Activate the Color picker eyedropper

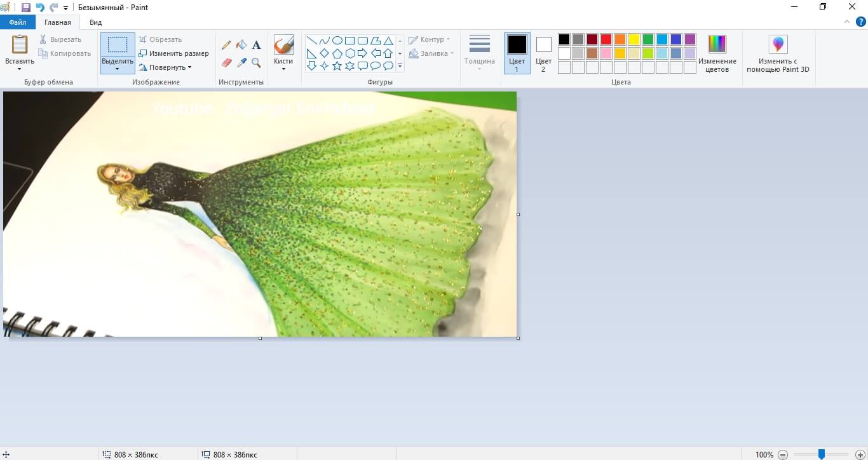click(241, 63)
